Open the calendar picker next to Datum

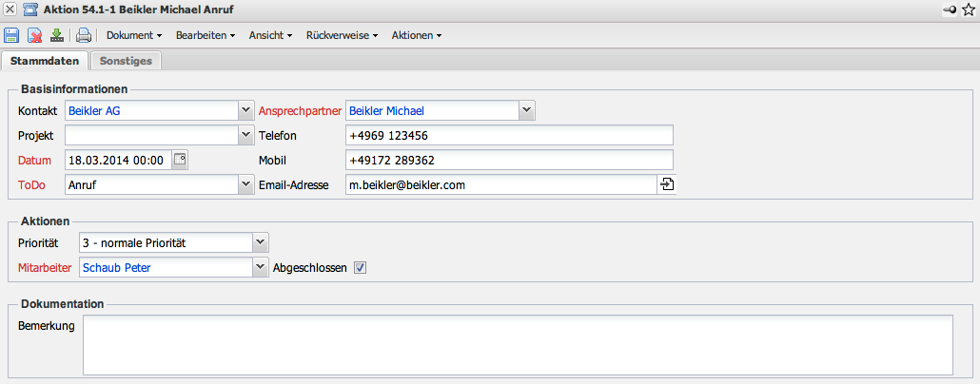180,160
